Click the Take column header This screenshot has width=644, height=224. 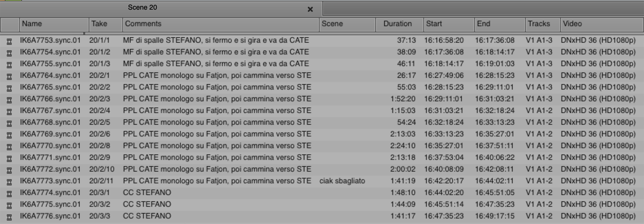pyautogui.click(x=106, y=24)
